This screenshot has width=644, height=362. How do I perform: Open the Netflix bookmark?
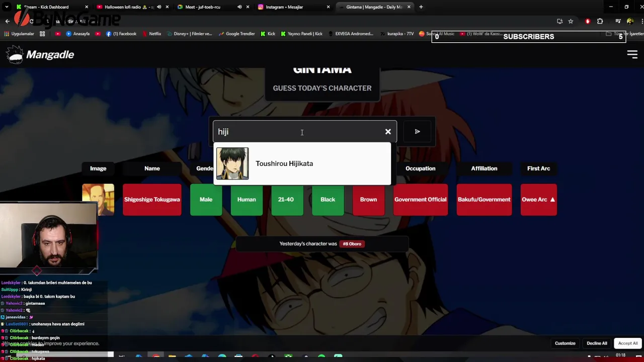tap(152, 34)
